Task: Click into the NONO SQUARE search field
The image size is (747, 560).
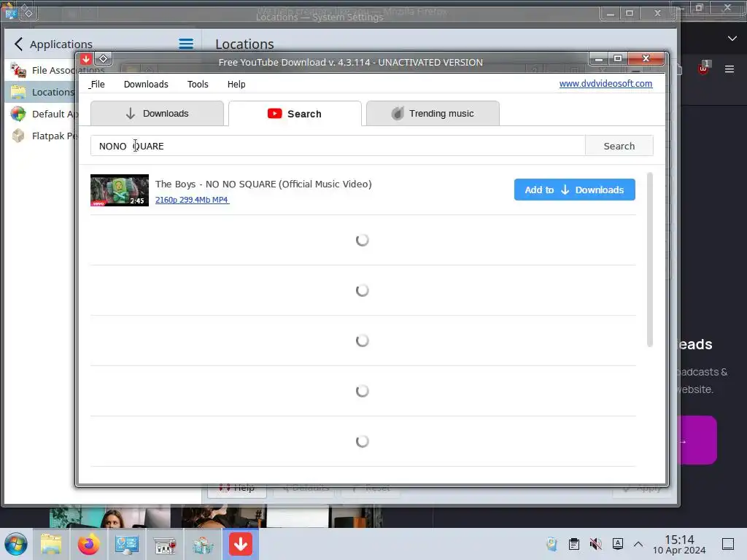Action: click(338, 146)
